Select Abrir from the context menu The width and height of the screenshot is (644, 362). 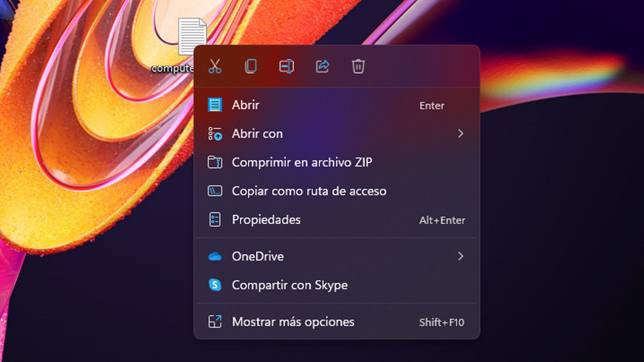(337, 105)
